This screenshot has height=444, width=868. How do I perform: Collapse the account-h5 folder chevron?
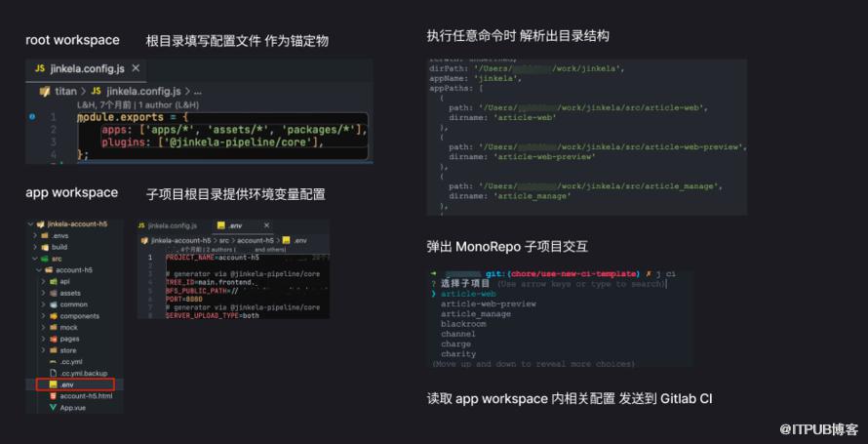tap(39, 270)
